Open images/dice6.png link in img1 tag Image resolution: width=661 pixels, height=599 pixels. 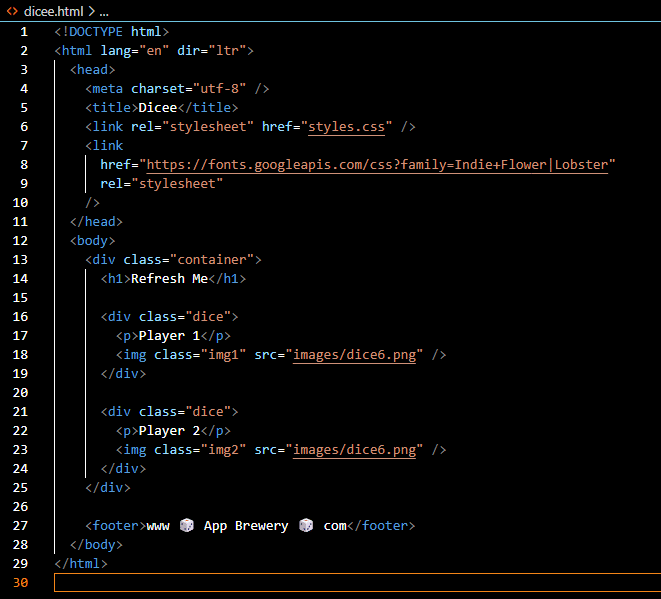[x=355, y=355]
